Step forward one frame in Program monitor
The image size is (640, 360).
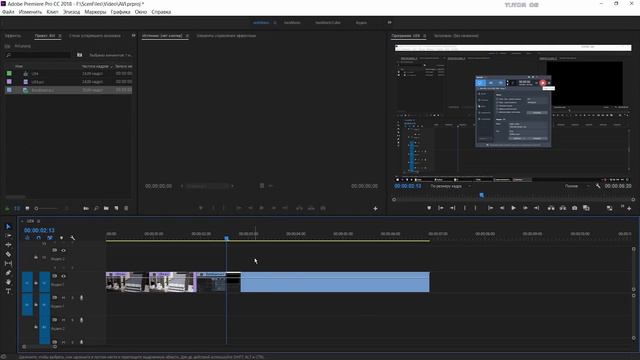click(525, 208)
